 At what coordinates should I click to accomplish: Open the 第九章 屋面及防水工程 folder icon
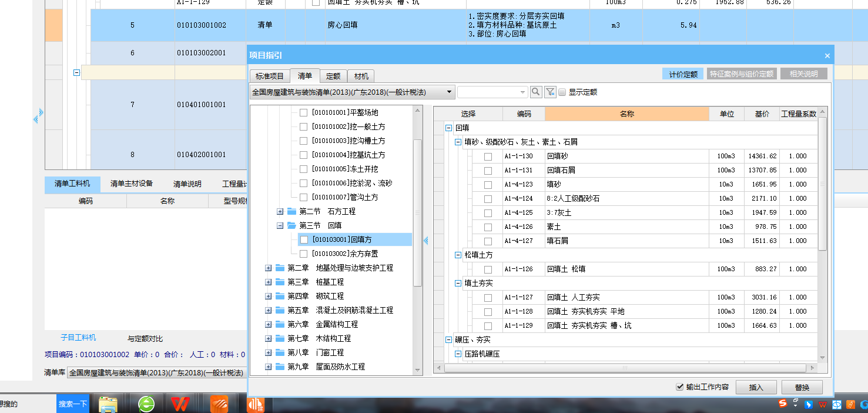[280, 367]
